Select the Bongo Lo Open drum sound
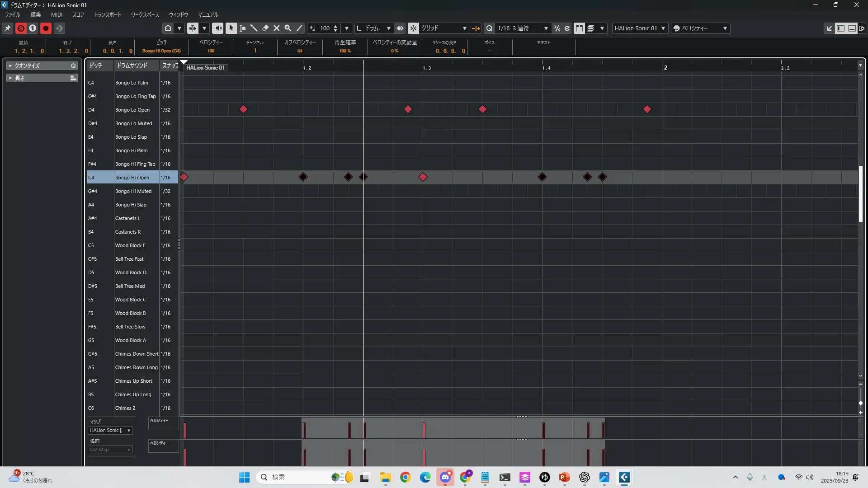868x488 pixels. click(132, 110)
